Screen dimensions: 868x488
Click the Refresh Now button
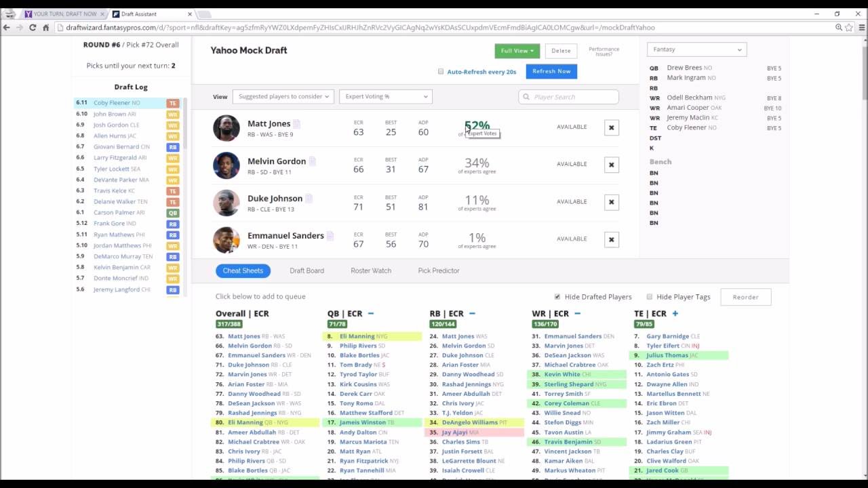[551, 71]
